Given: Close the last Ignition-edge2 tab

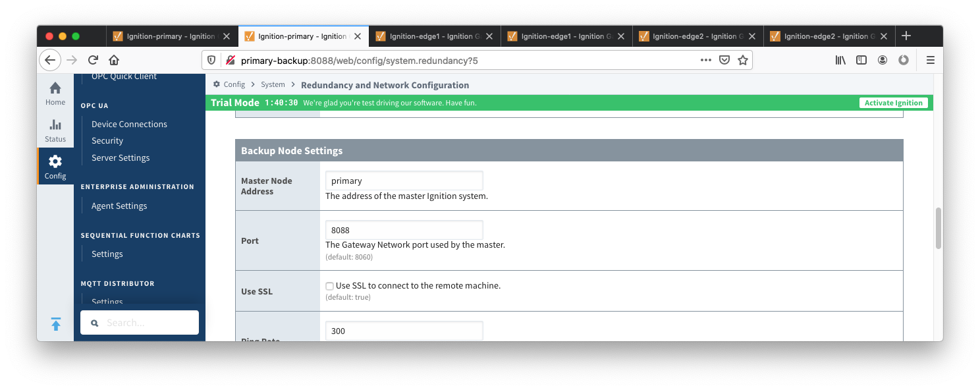Looking at the screenshot, I should pyautogui.click(x=883, y=36).
